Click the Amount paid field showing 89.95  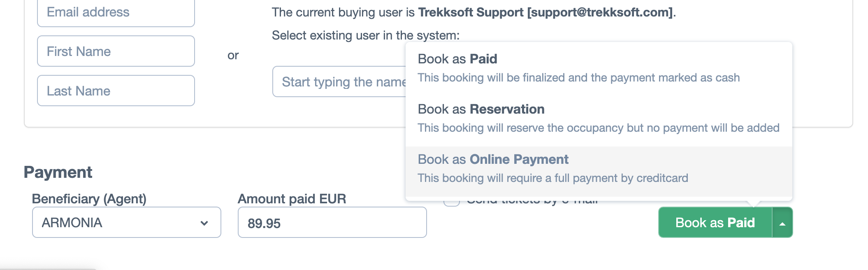tap(332, 222)
